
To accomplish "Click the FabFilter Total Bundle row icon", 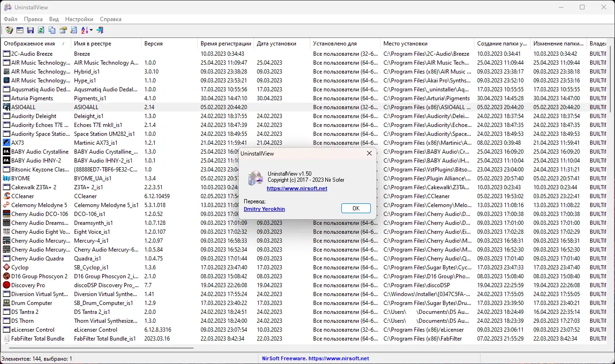I will 7,339.
